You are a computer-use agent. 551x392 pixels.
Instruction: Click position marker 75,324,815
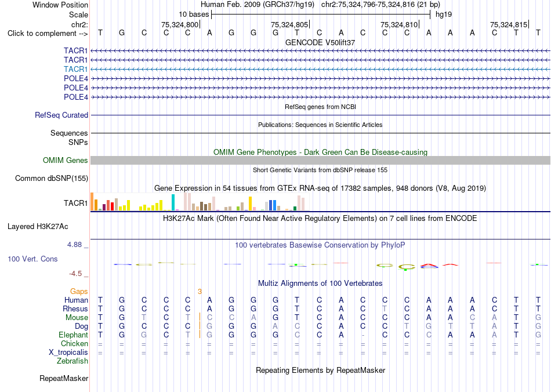pos(509,24)
